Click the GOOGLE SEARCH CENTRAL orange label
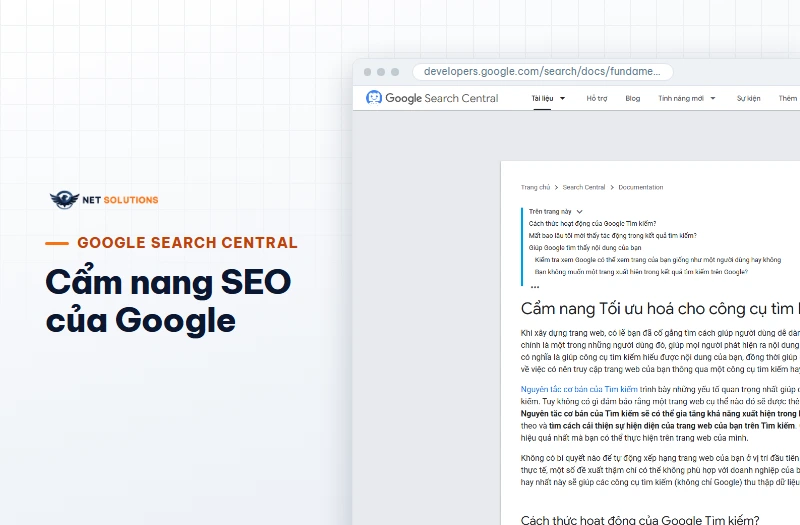 pyautogui.click(x=187, y=243)
